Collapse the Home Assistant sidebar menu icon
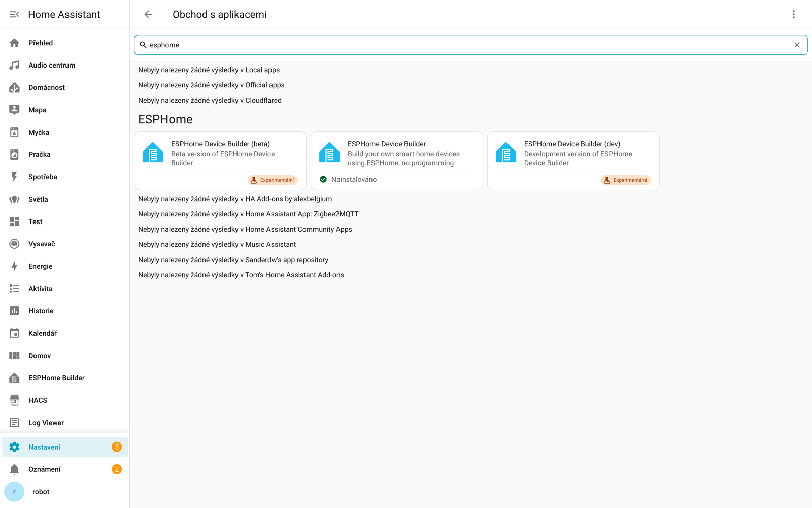 click(14, 14)
